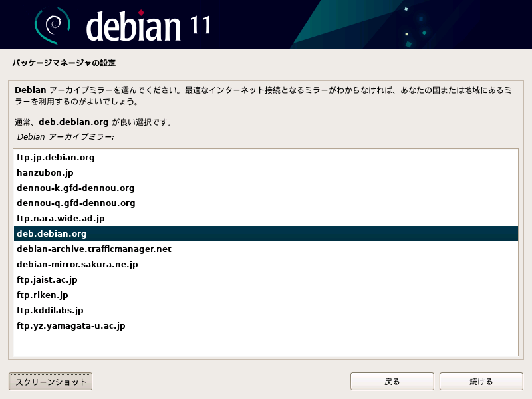This screenshot has width=532, height=399.
Task: Go back with the 戻る button
Action: tap(392, 381)
